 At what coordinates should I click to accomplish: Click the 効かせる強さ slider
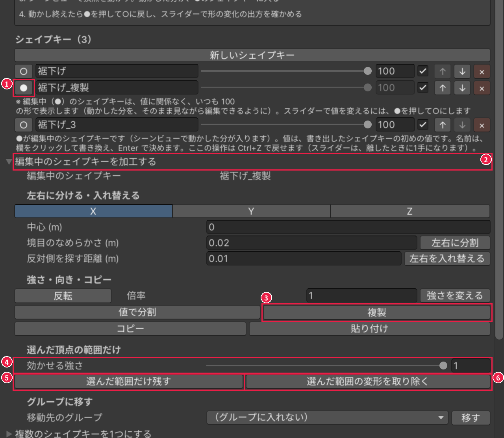[327, 366]
